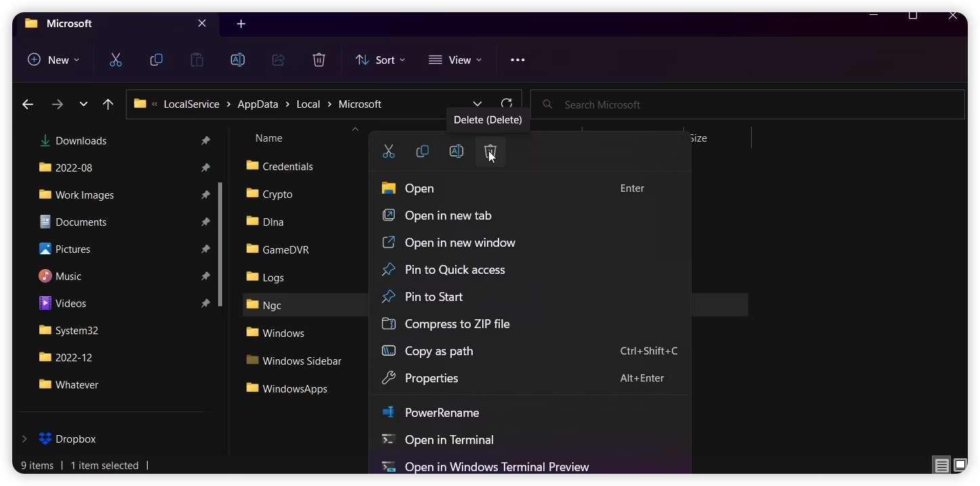
Task: Open the GameDVR folder in the file list
Action: pyautogui.click(x=285, y=249)
